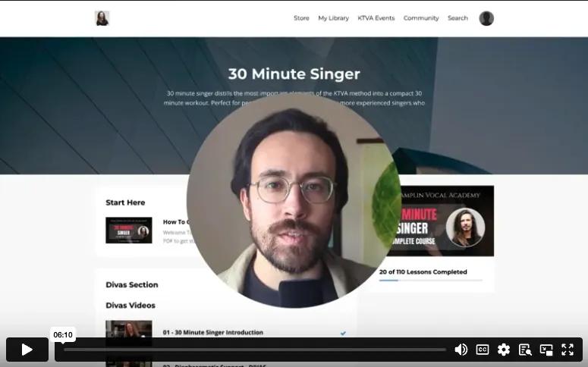This screenshot has height=367, width=588.
Task: Seek along the video progress bar
Action: (255, 350)
